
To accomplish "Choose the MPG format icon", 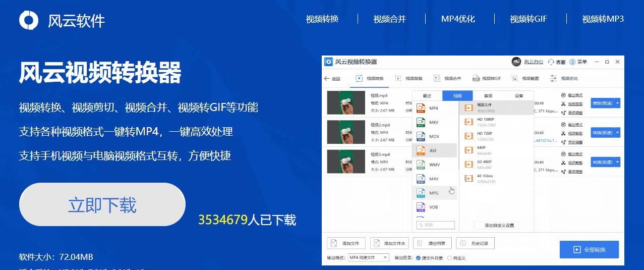I will pyautogui.click(x=421, y=193).
